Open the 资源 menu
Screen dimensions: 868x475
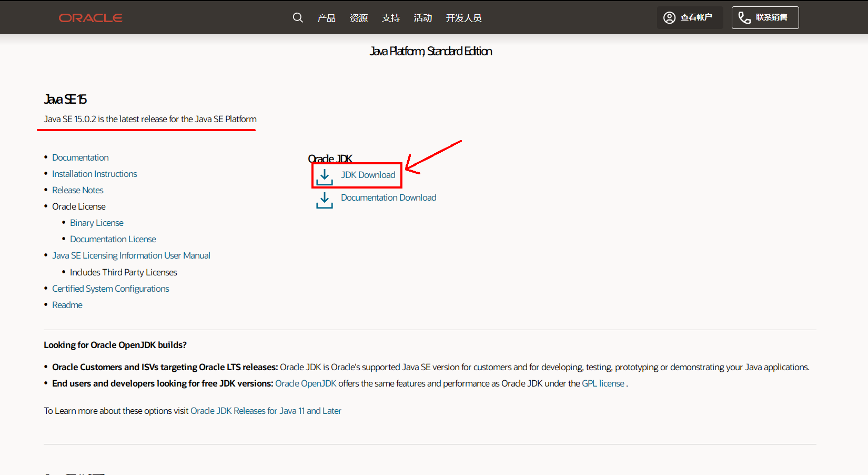[359, 18]
